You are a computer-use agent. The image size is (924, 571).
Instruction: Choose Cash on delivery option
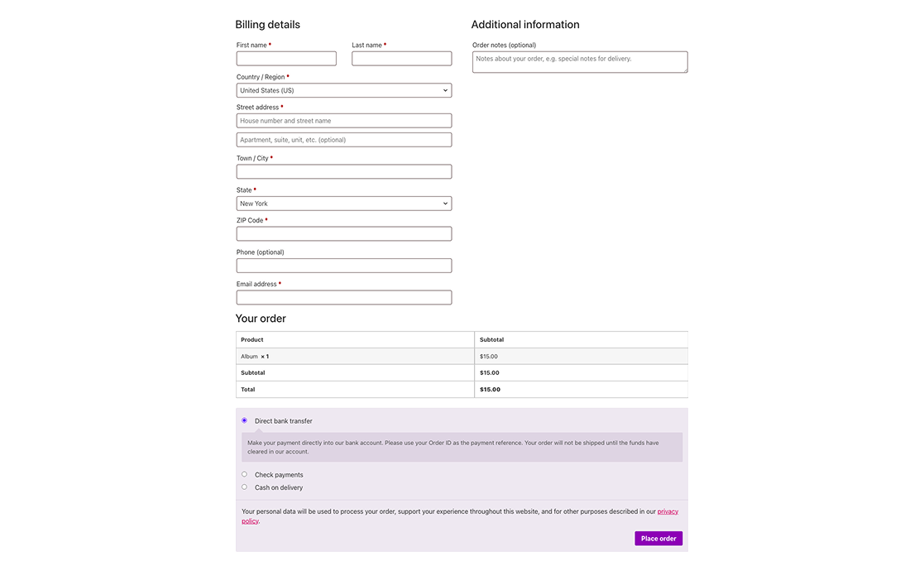coord(244,487)
